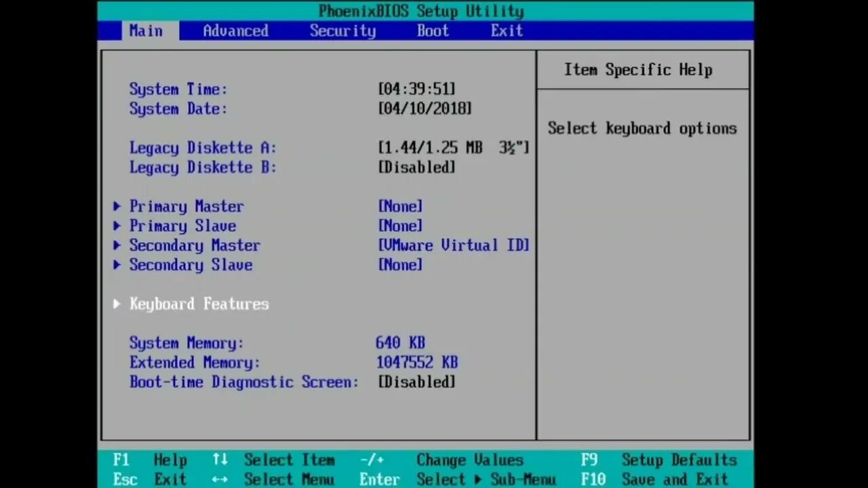Click the F9 Setup Defaults hint
The image size is (868, 488).
click(x=658, y=460)
